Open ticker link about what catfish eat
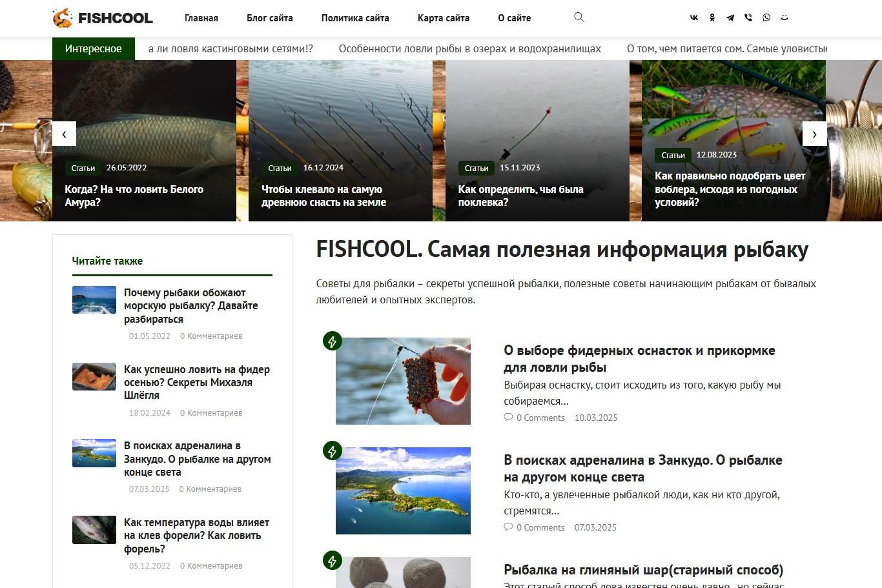882x588 pixels. (727, 48)
